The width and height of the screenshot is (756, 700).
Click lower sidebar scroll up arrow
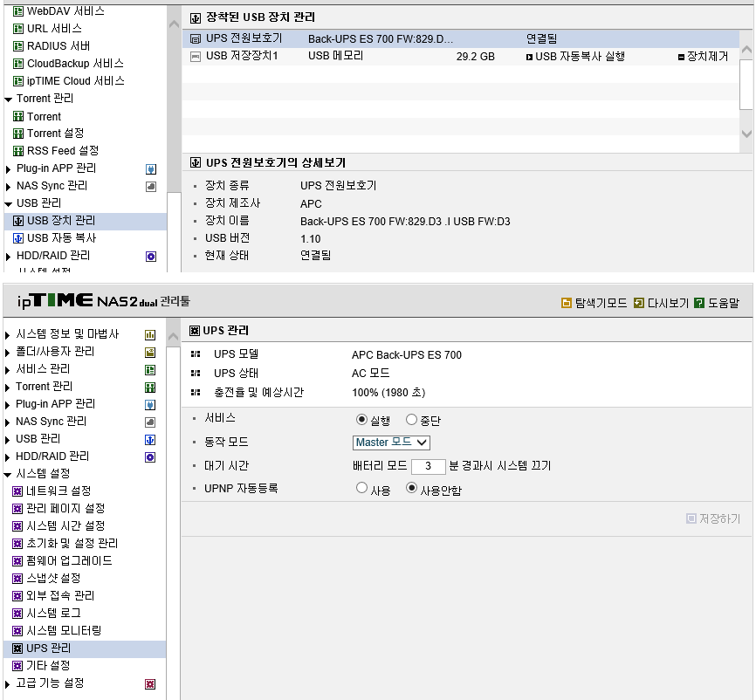(173, 337)
